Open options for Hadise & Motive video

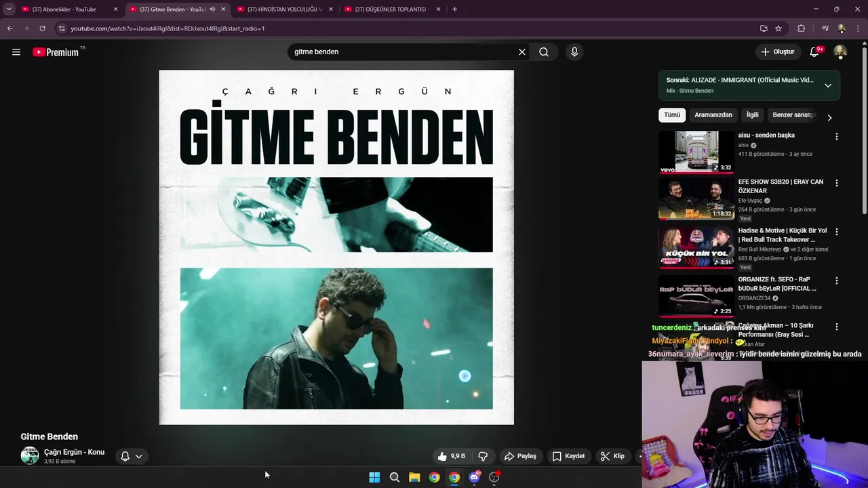point(836,232)
